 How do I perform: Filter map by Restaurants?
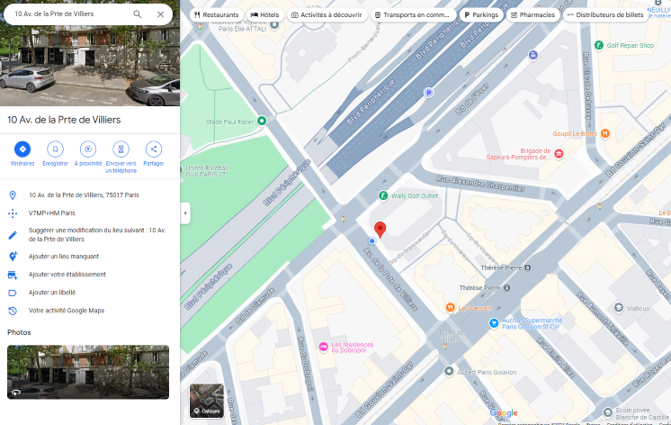(x=216, y=15)
